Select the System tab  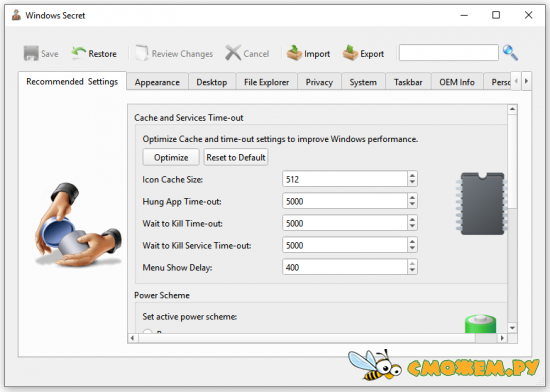point(363,82)
